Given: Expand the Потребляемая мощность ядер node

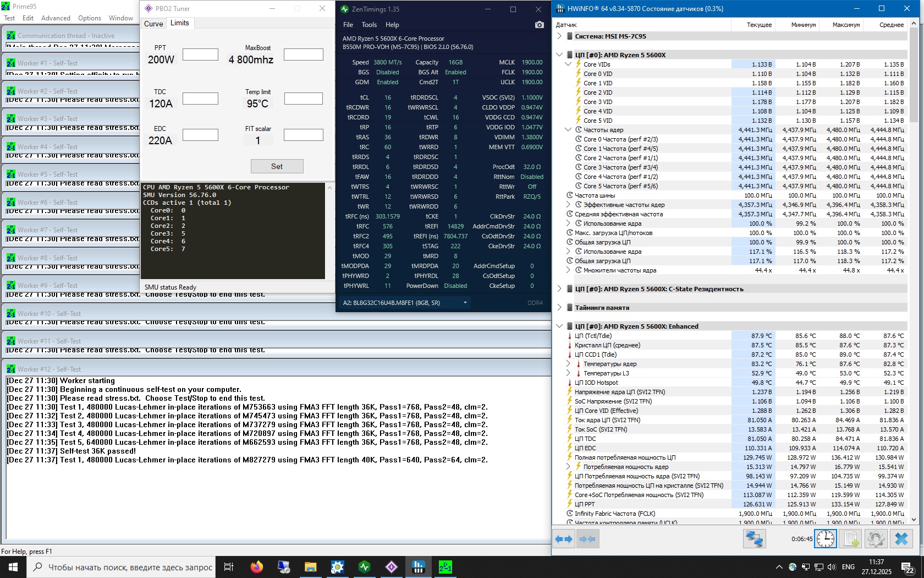Looking at the screenshot, I should (x=568, y=467).
